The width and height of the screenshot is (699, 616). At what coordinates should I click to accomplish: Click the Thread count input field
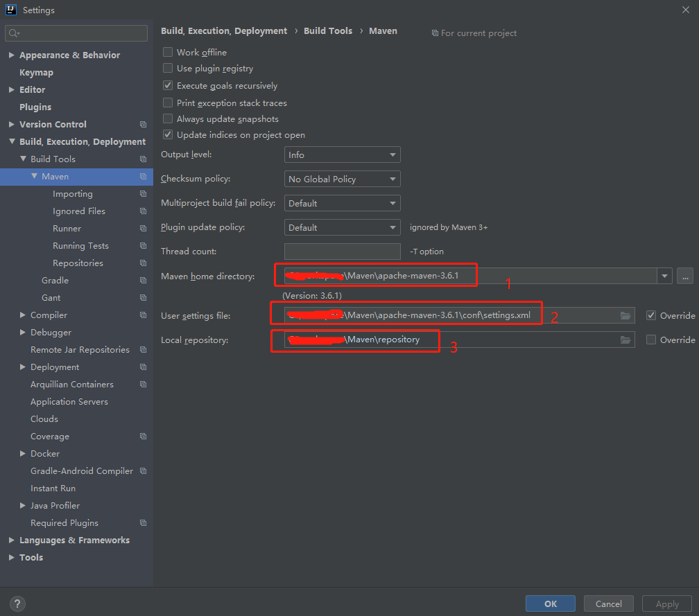[342, 252]
